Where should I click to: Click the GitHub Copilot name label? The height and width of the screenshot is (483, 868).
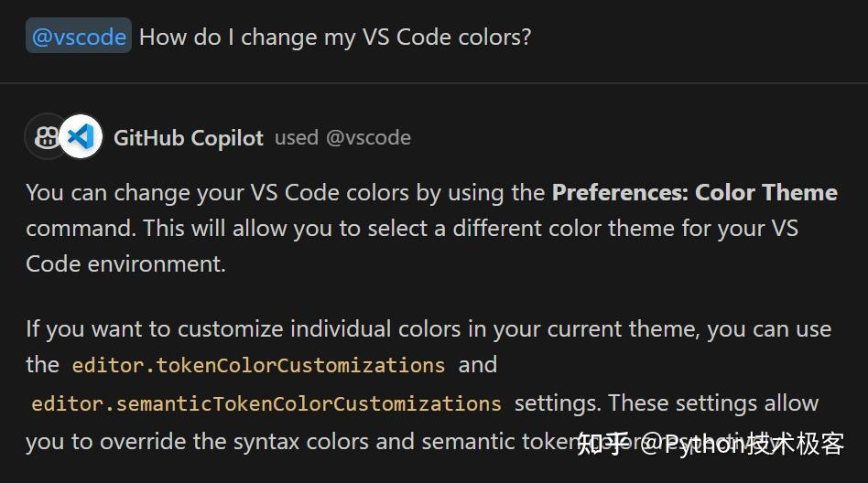pos(189,138)
